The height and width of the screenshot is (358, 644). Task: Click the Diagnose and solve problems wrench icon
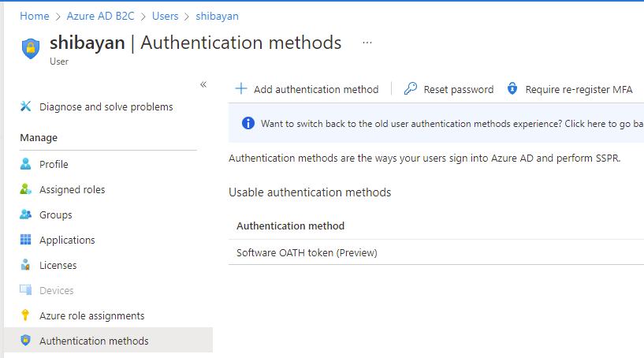pyautogui.click(x=25, y=106)
